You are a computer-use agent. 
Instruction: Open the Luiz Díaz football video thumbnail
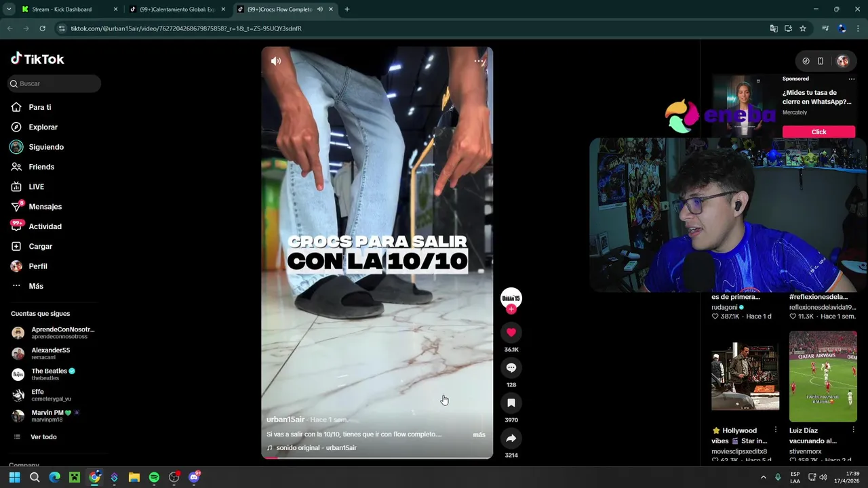[x=823, y=376]
